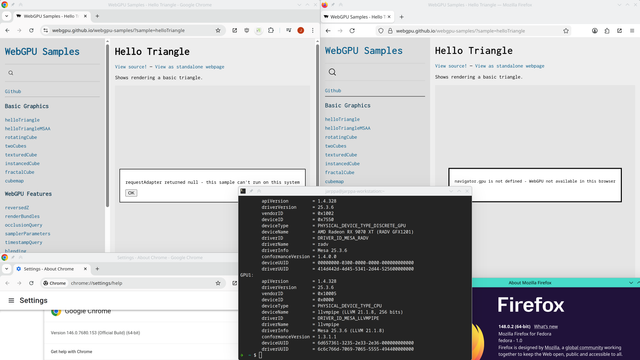This screenshot has width=640, height=360.
Task: Open site info icon in Chrome WebGPU address bar
Action: pyautogui.click(x=46, y=30)
